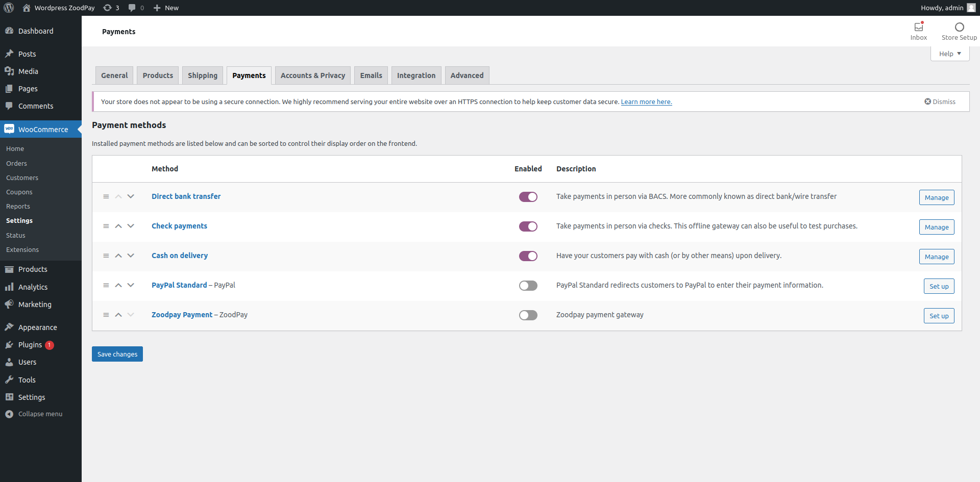
Task: Switch to the Products settings tab
Action: [158, 75]
